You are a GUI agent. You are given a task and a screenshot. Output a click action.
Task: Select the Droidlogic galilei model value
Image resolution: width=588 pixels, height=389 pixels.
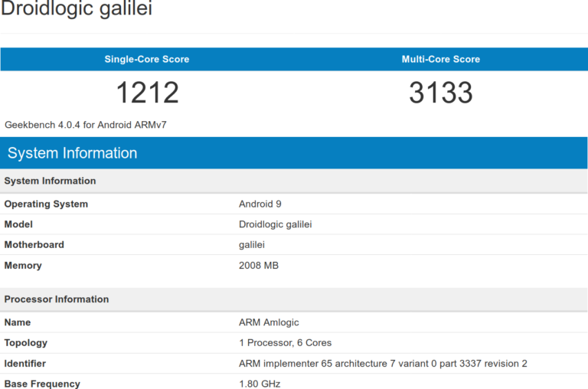pyautogui.click(x=276, y=224)
